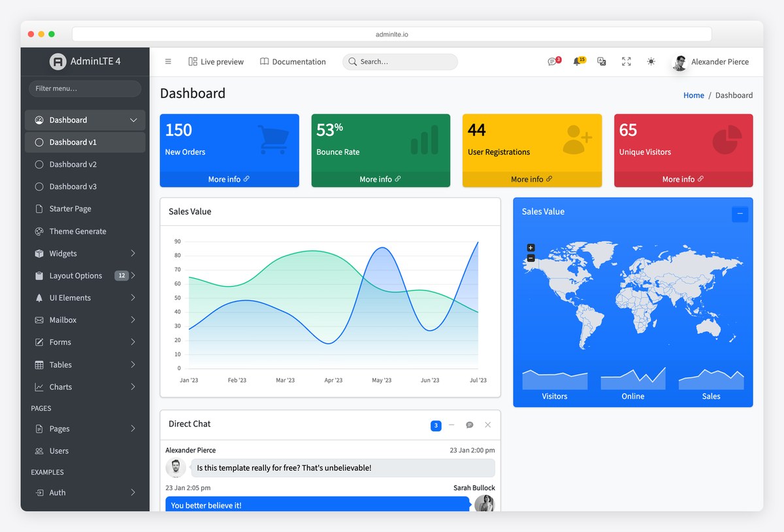Close the Direct Chat card
The width and height of the screenshot is (784, 532).
pyautogui.click(x=488, y=425)
